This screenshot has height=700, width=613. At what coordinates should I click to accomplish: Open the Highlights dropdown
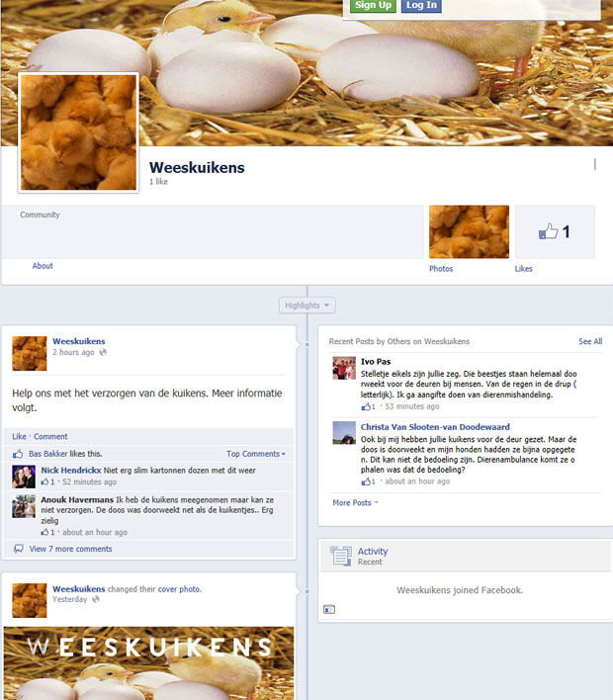(x=307, y=306)
